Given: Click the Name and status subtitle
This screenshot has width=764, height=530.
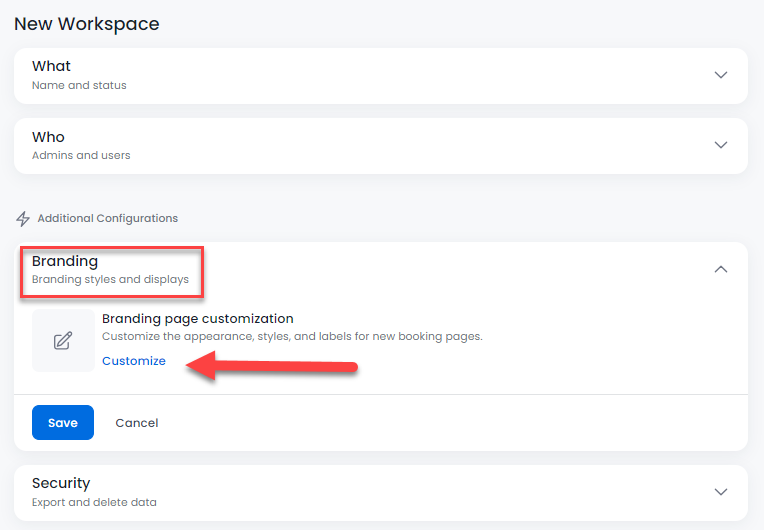Looking at the screenshot, I should tap(79, 85).
